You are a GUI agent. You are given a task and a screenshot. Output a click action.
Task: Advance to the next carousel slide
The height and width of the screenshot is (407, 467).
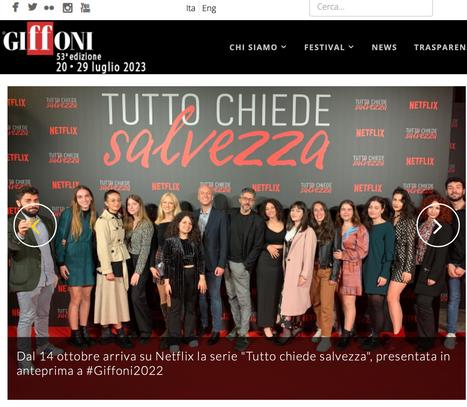438,226
